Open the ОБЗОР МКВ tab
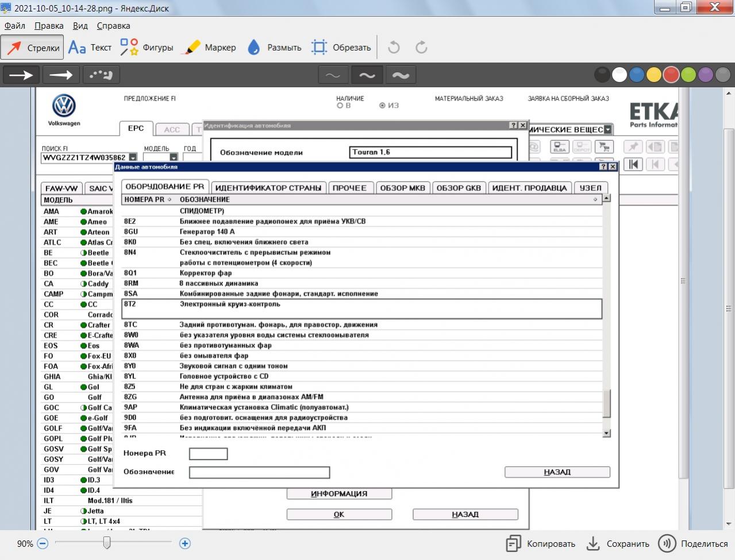The height and width of the screenshot is (560, 735). coord(403,188)
